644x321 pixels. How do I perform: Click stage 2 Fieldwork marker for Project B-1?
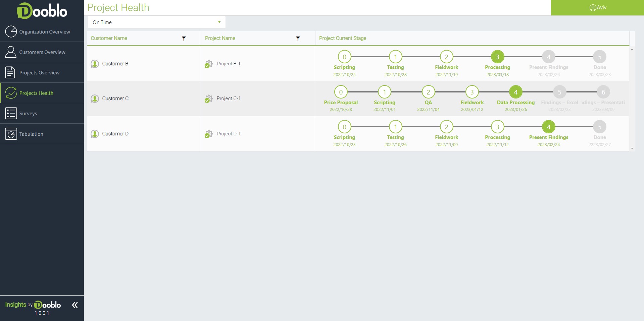click(446, 57)
